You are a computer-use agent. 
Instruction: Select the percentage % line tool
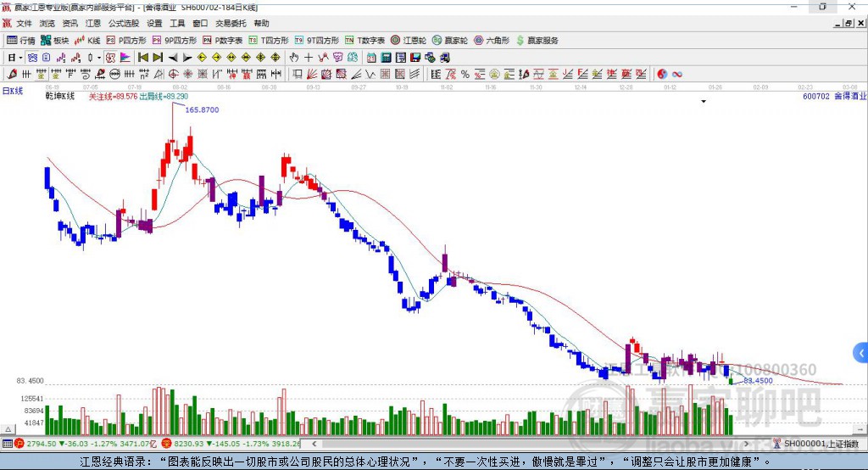(x=465, y=75)
